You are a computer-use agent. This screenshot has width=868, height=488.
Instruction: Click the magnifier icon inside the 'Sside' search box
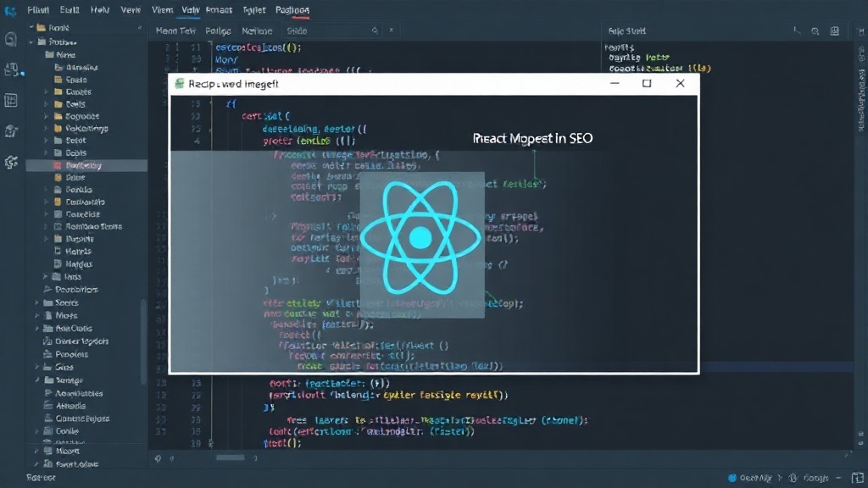coord(375,30)
